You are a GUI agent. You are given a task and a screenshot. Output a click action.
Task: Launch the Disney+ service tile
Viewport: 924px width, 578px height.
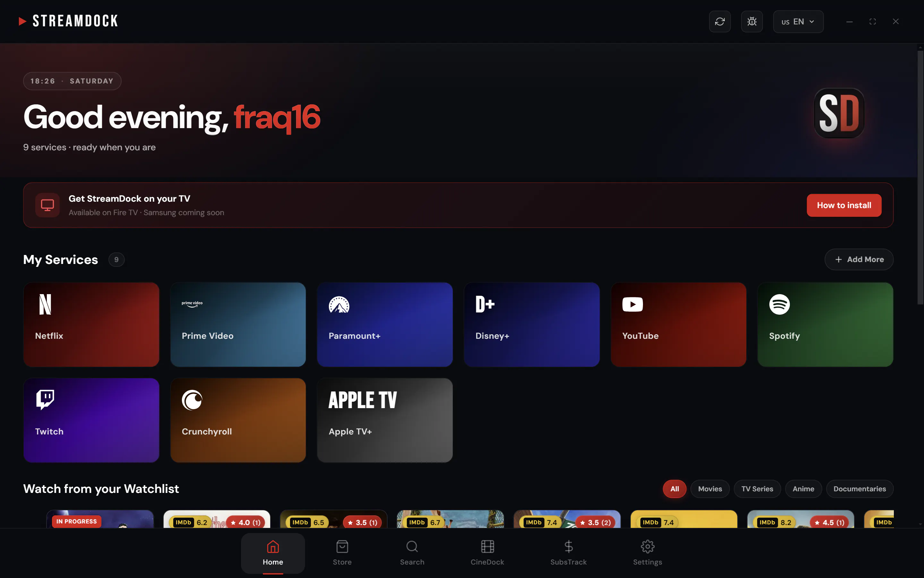[x=532, y=325]
